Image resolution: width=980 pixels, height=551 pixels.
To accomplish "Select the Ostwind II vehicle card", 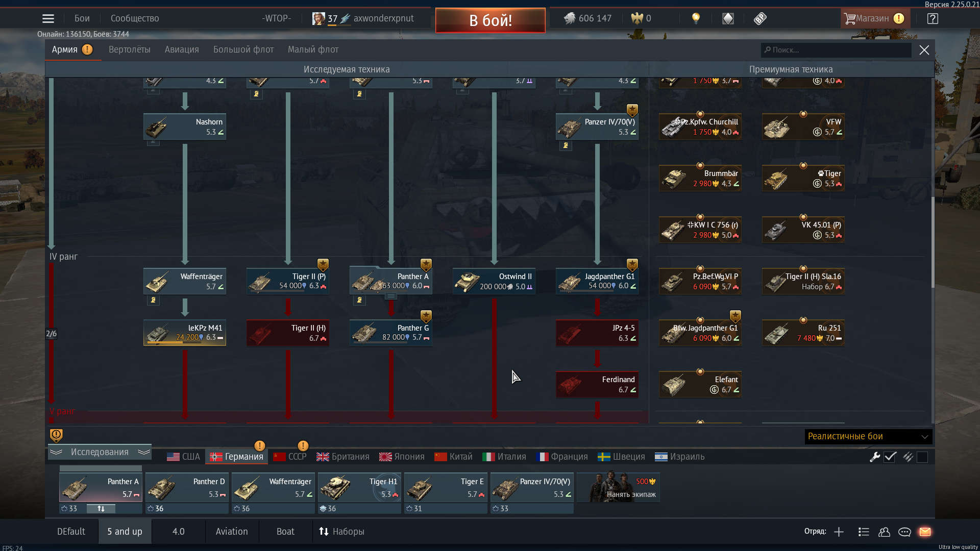I will pyautogui.click(x=494, y=281).
